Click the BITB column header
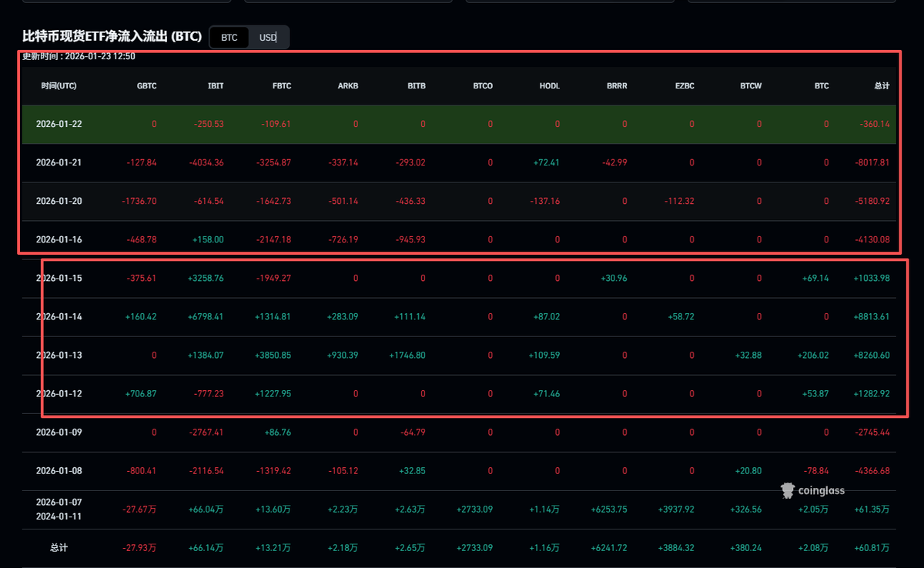The image size is (924, 568). (416, 85)
